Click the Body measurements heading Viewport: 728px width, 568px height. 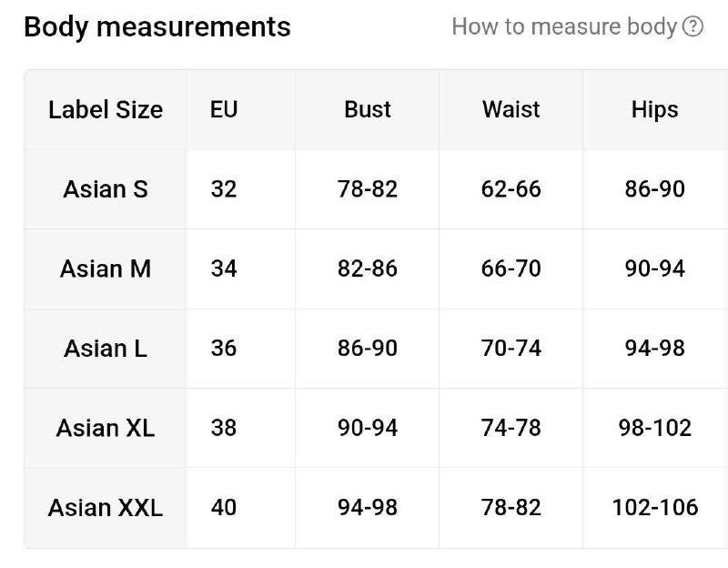[x=157, y=27]
